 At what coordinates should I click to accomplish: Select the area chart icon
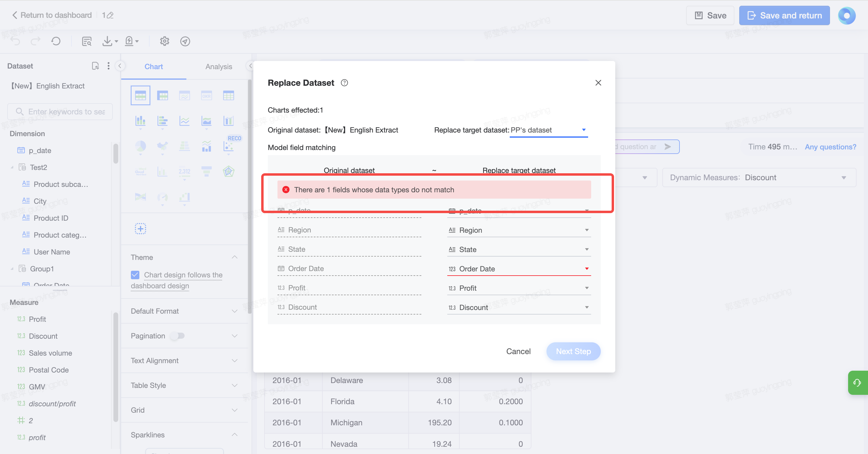(206, 121)
